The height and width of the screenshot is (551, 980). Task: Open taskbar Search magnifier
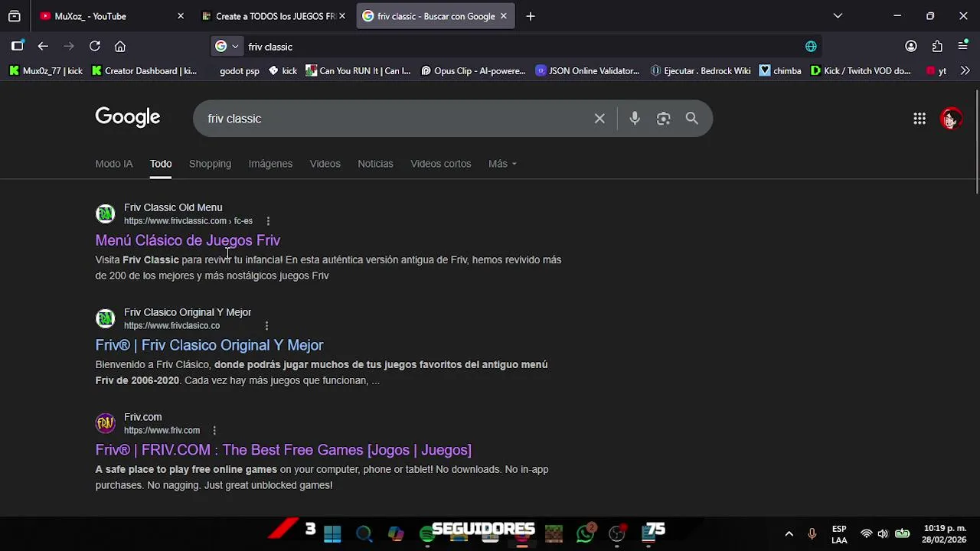tap(364, 533)
